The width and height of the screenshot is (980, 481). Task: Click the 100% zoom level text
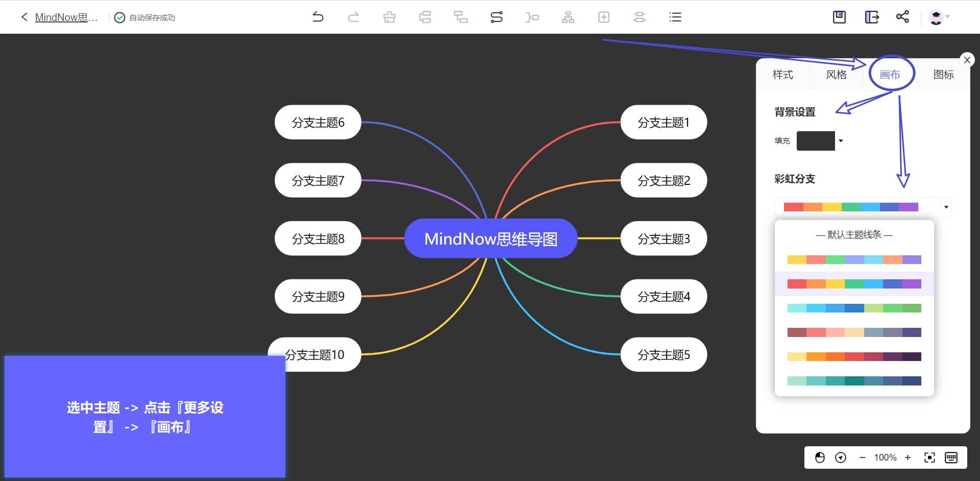885,458
